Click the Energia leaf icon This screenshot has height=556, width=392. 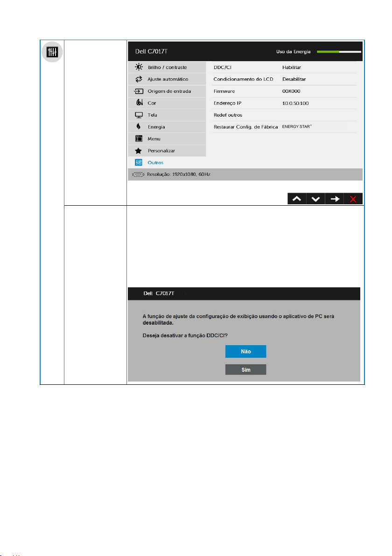pos(138,126)
